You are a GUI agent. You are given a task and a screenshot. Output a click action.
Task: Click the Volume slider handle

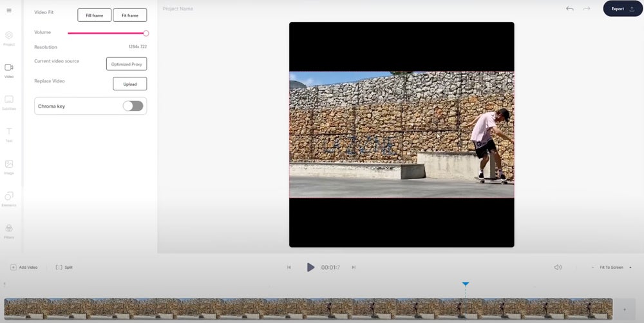click(x=146, y=33)
